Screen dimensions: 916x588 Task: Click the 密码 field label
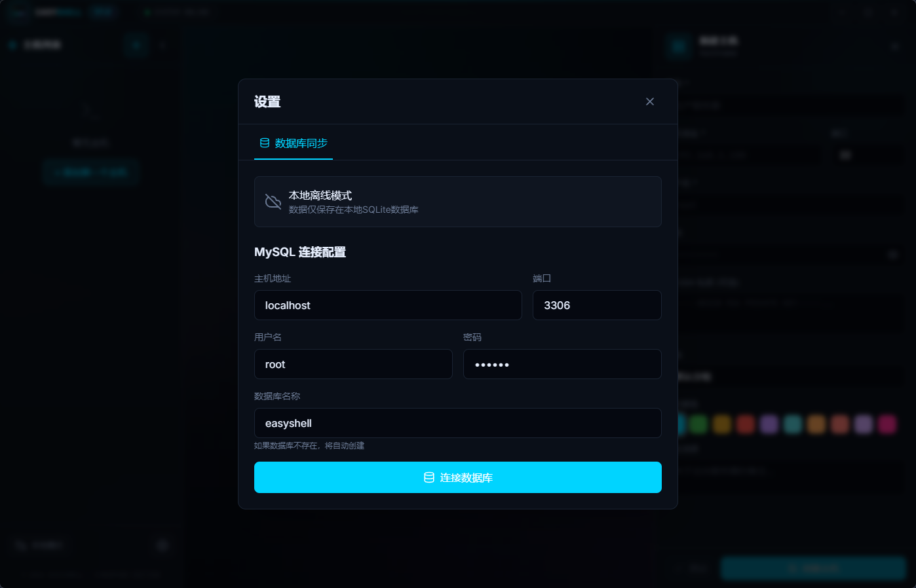(472, 337)
